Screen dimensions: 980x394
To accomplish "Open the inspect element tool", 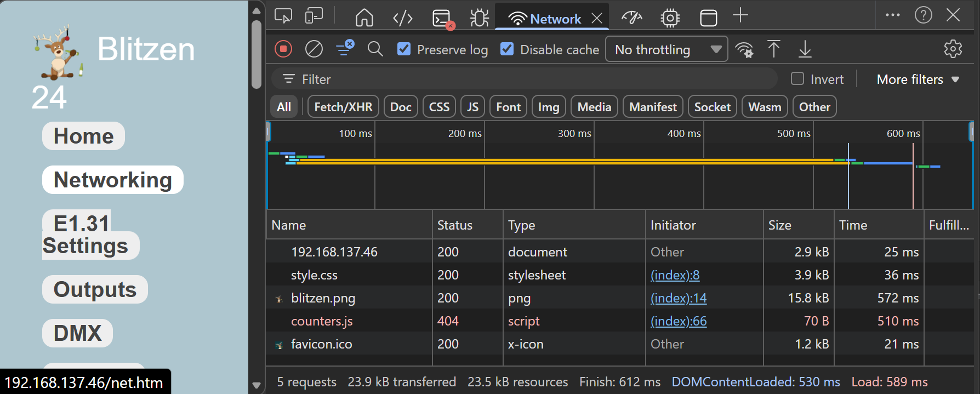I will click(x=283, y=16).
